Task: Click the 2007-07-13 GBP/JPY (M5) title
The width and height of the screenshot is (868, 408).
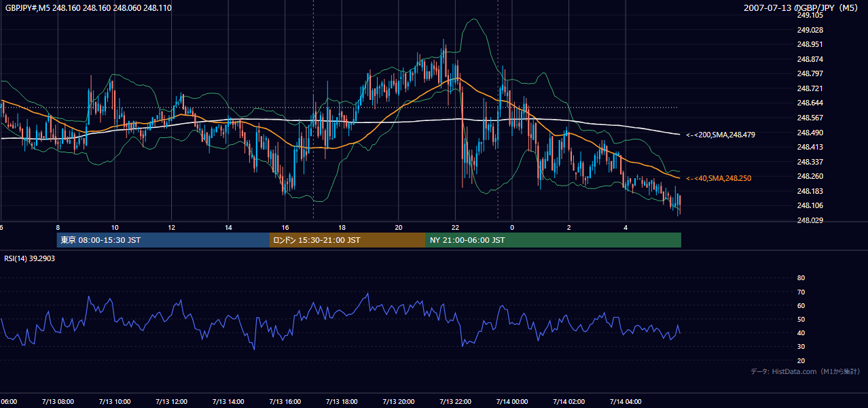Action: click(801, 7)
